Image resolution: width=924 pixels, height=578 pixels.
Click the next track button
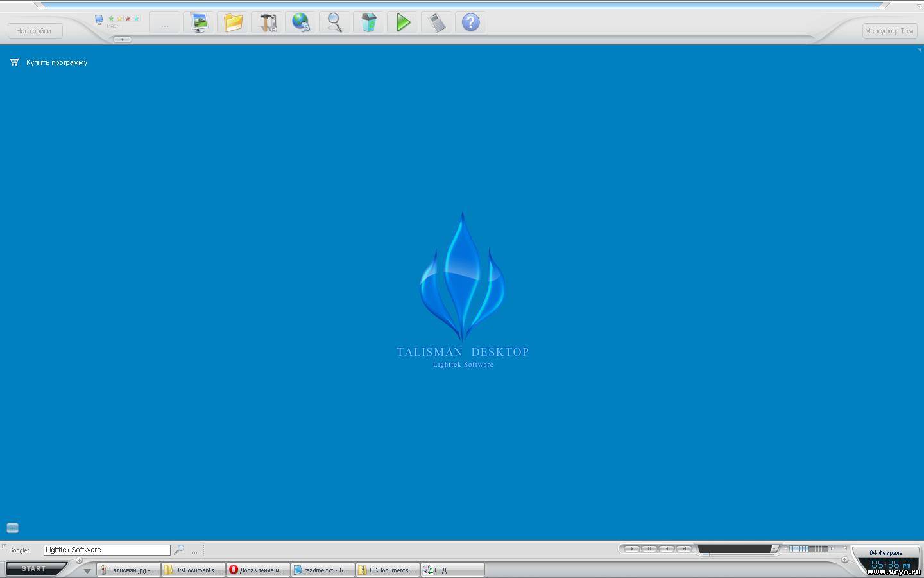684,548
